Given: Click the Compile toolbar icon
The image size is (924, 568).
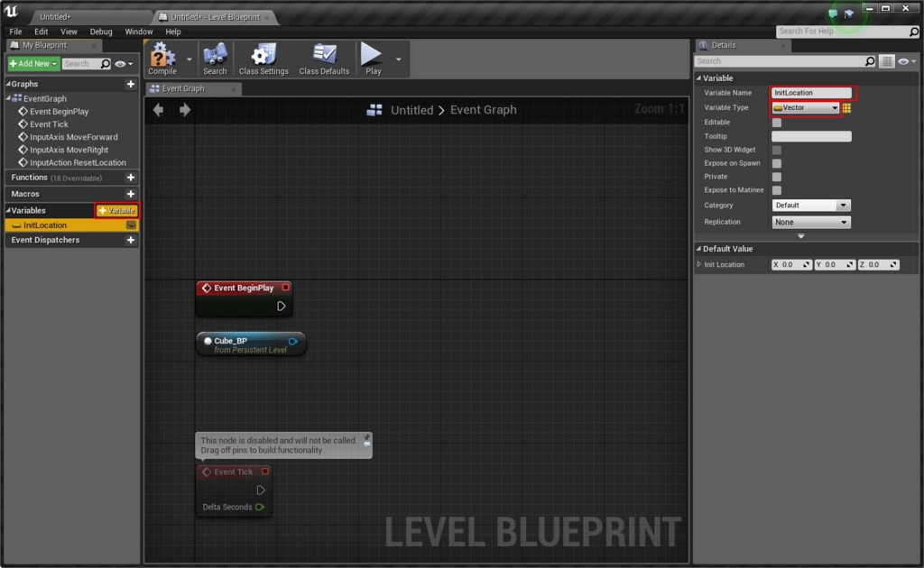Looking at the screenshot, I should click(162, 59).
